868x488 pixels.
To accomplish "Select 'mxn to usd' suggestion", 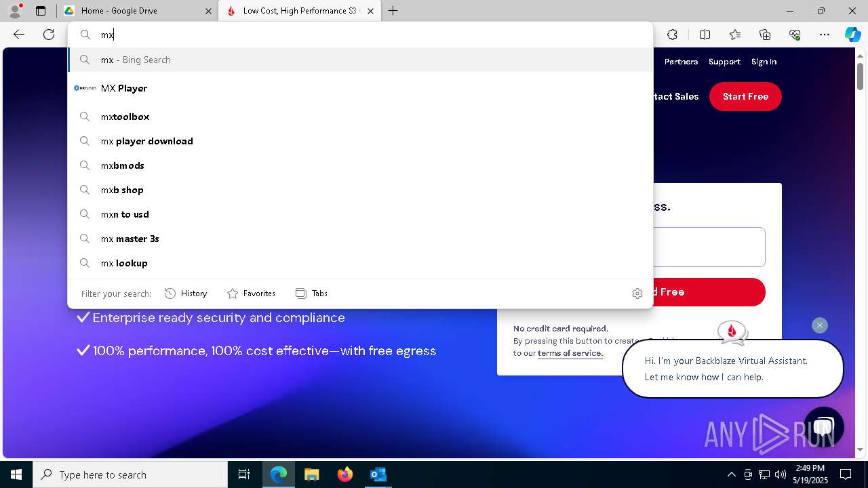I will point(360,214).
